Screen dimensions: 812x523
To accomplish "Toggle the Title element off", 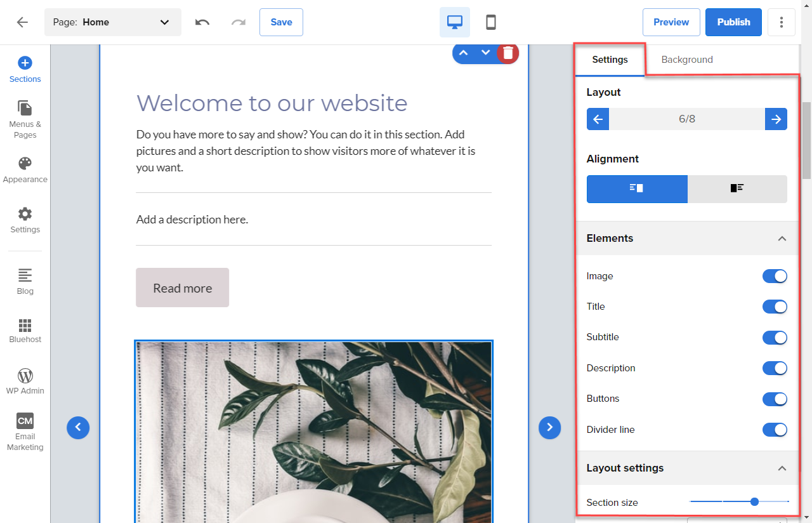I will pos(775,307).
